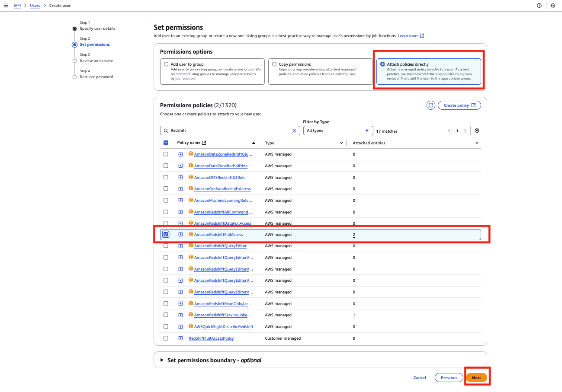The image size is (562, 392).
Task: Go to next page of policies
Action: click(465, 131)
